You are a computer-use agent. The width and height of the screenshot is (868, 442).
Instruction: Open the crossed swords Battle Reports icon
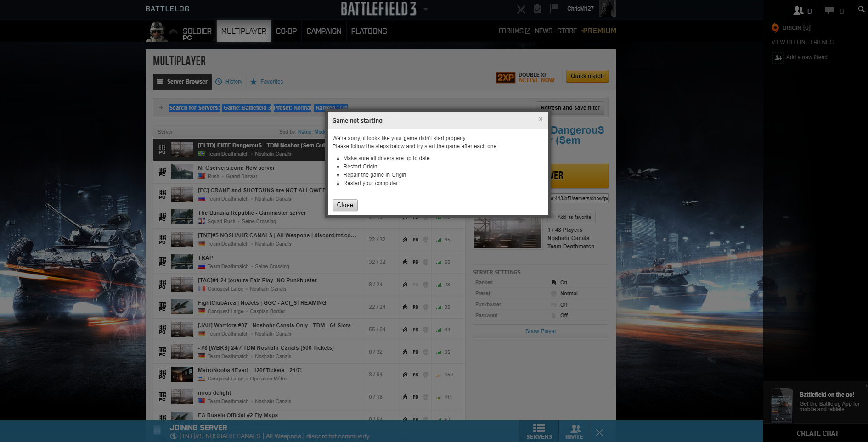tap(521, 9)
